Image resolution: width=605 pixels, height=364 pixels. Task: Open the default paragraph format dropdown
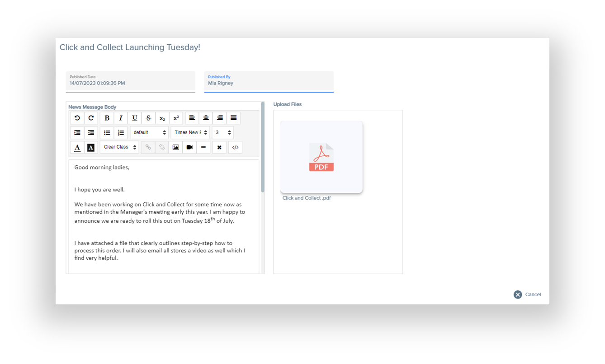150,133
